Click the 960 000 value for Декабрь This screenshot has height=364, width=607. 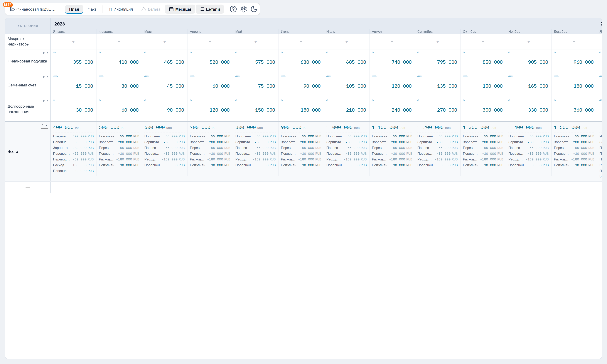click(x=583, y=62)
